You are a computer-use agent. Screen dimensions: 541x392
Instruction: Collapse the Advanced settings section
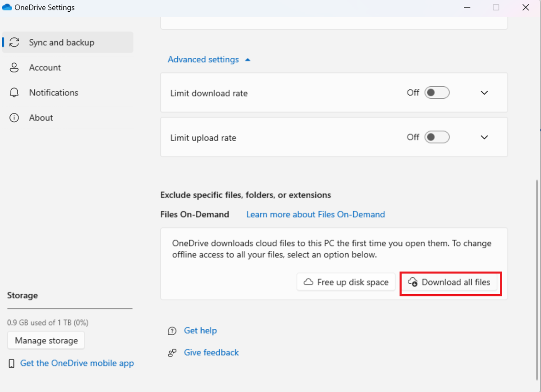click(209, 60)
